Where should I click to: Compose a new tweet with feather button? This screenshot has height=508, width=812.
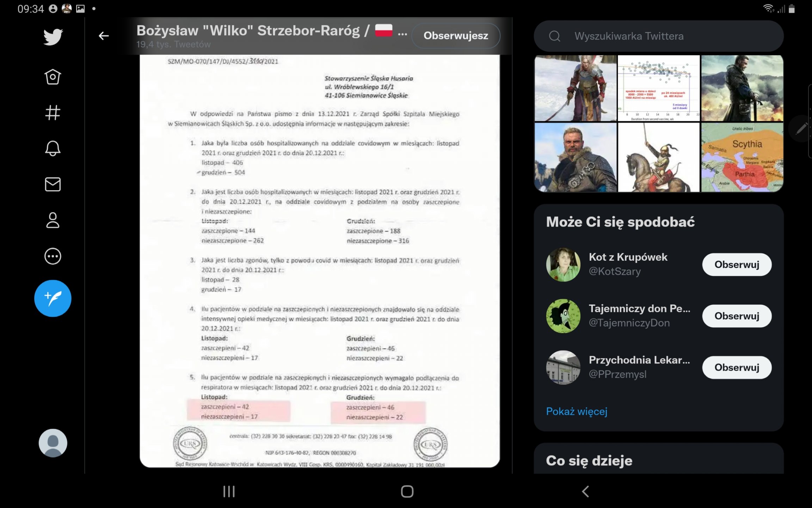(x=53, y=298)
